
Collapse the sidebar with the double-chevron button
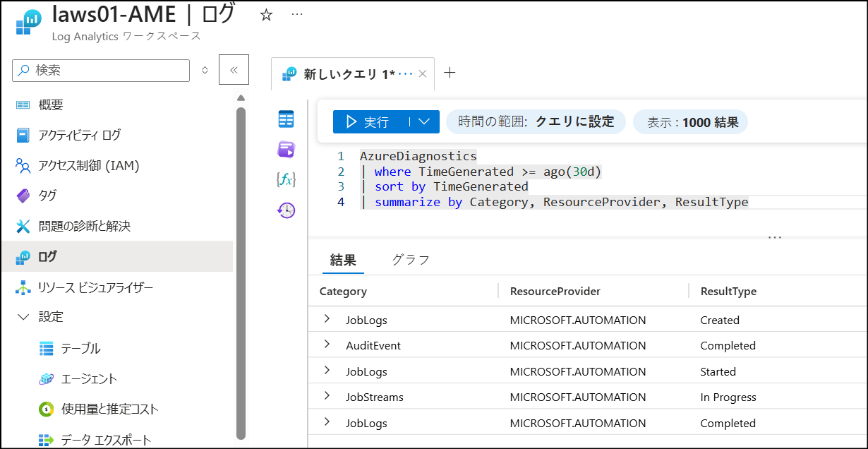234,70
